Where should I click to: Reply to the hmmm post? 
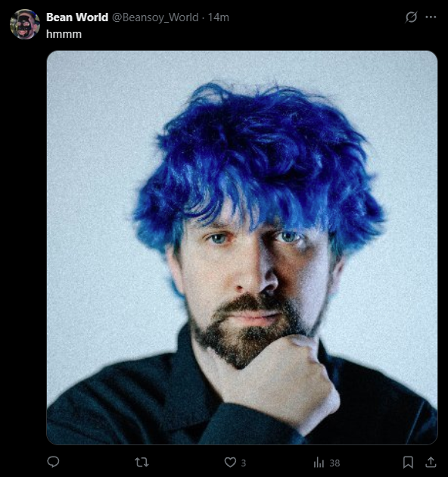point(53,462)
